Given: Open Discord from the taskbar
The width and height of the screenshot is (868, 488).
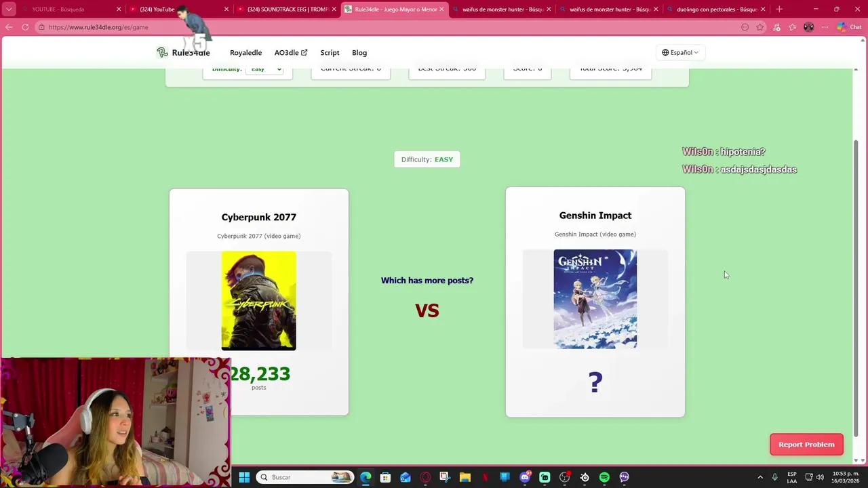Looking at the screenshot, I should pyautogui.click(x=525, y=477).
